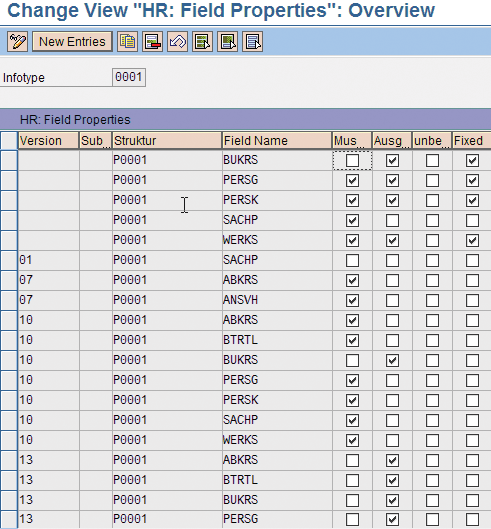
Task: Click the Copy As toolbar icon
Action: click(127, 42)
